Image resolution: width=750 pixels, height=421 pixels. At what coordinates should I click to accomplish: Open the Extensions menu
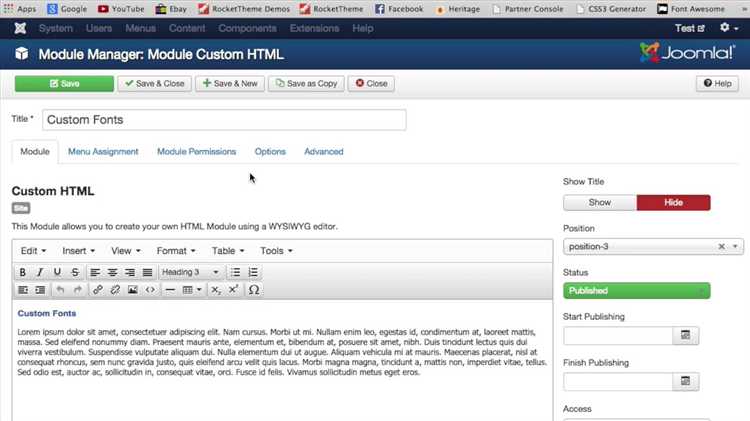click(314, 28)
